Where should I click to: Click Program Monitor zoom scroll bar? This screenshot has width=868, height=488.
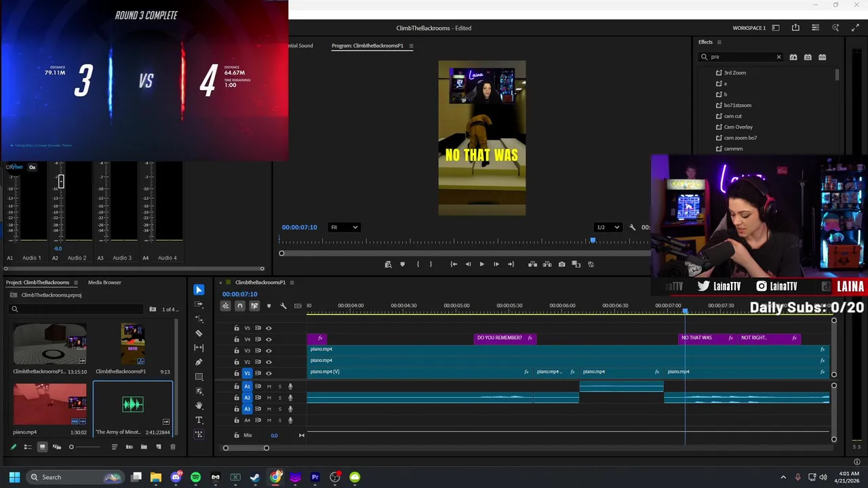click(x=465, y=253)
